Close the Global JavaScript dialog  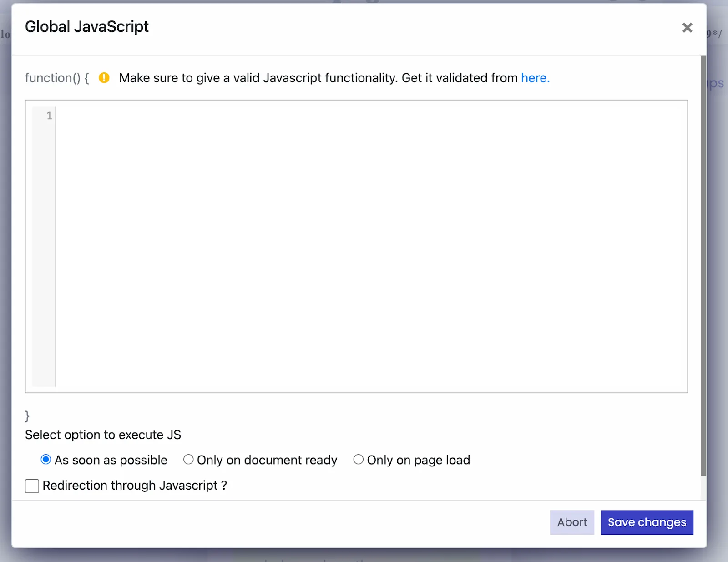click(x=687, y=28)
